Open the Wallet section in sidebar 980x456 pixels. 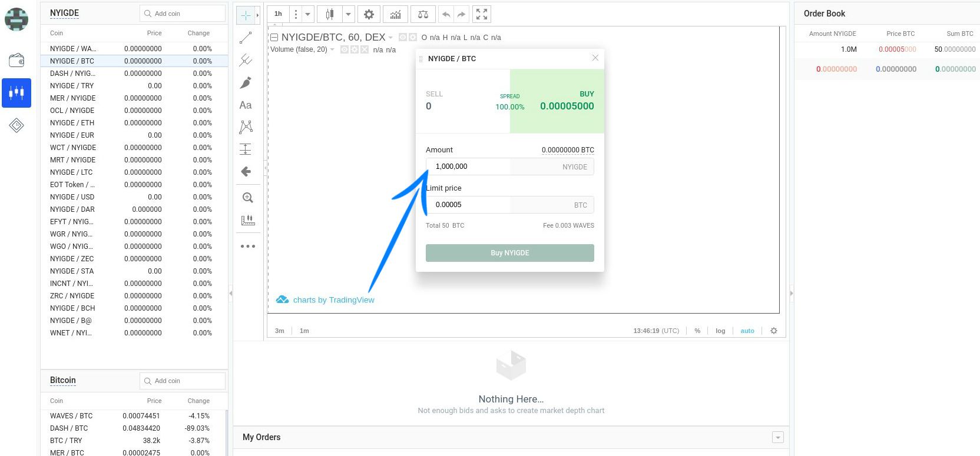point(16,60)
